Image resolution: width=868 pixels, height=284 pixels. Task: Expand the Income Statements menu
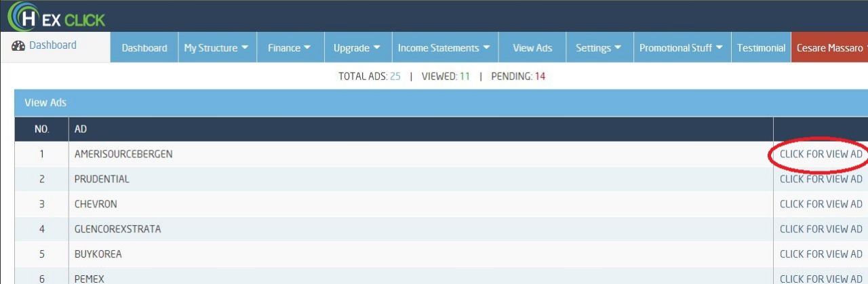pyautogui.click(x=443, y=48)
